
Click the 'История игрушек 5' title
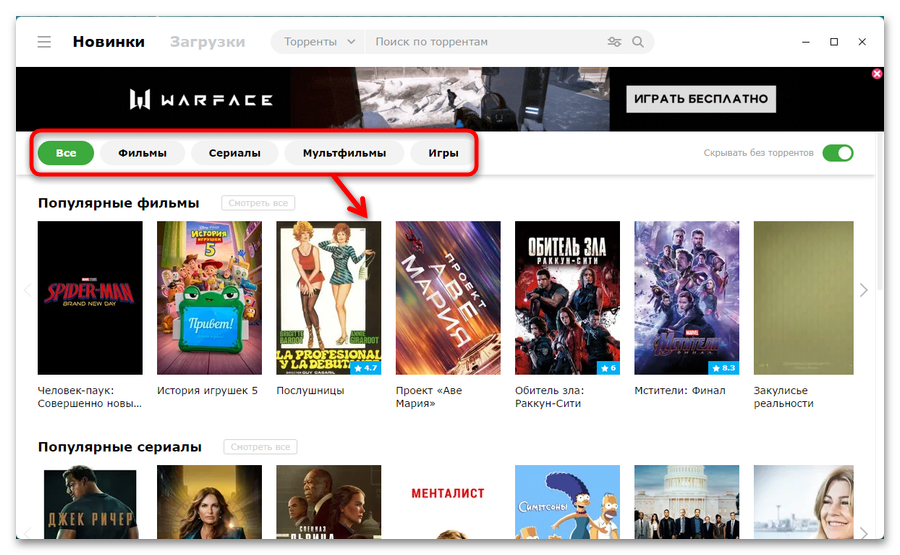click(x=207, y=390)
